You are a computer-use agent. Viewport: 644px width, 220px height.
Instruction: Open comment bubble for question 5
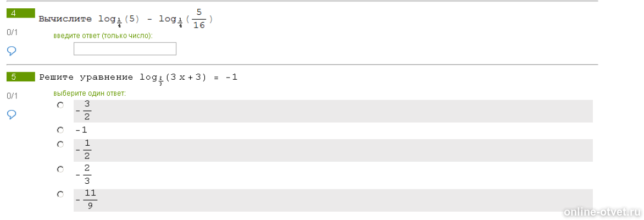[12, 114]
